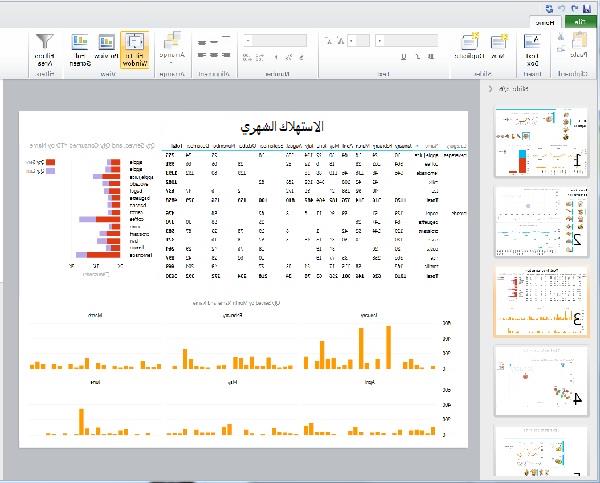
Task: Select view thumbnail 2
Action: (541, 221)
